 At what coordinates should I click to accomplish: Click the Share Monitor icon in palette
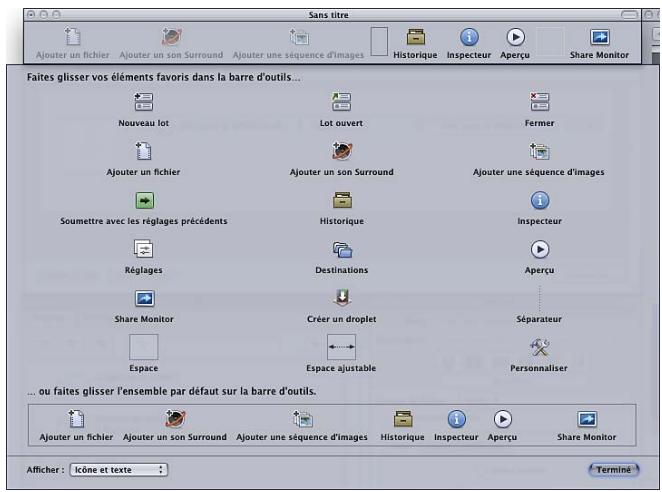(x=142, y=297)
